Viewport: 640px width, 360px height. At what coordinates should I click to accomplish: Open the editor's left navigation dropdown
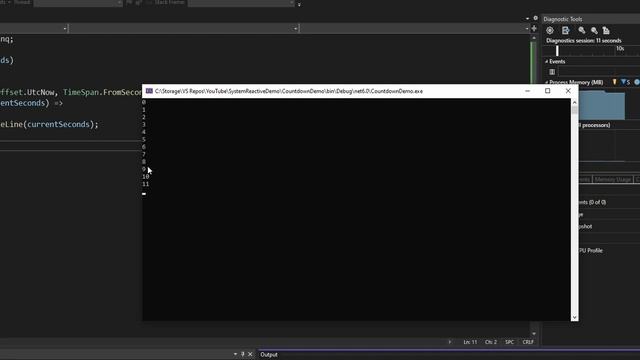[65, 29]
